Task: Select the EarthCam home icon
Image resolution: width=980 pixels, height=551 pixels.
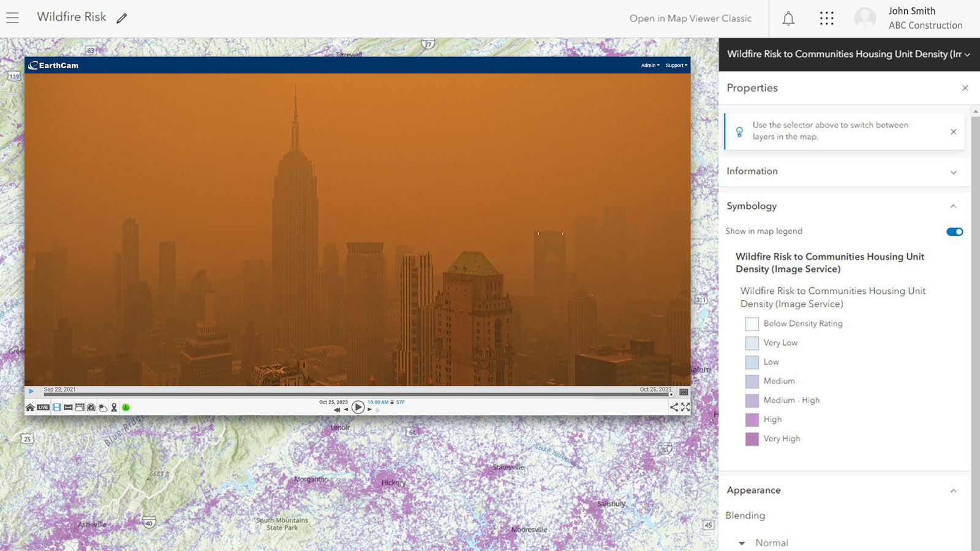Action: [x=30, y=407]
